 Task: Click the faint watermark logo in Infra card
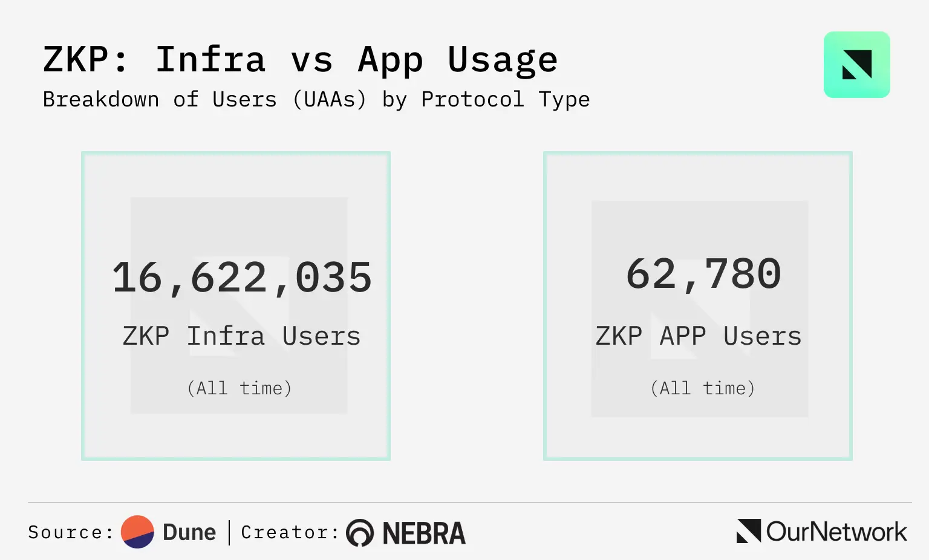239,305
